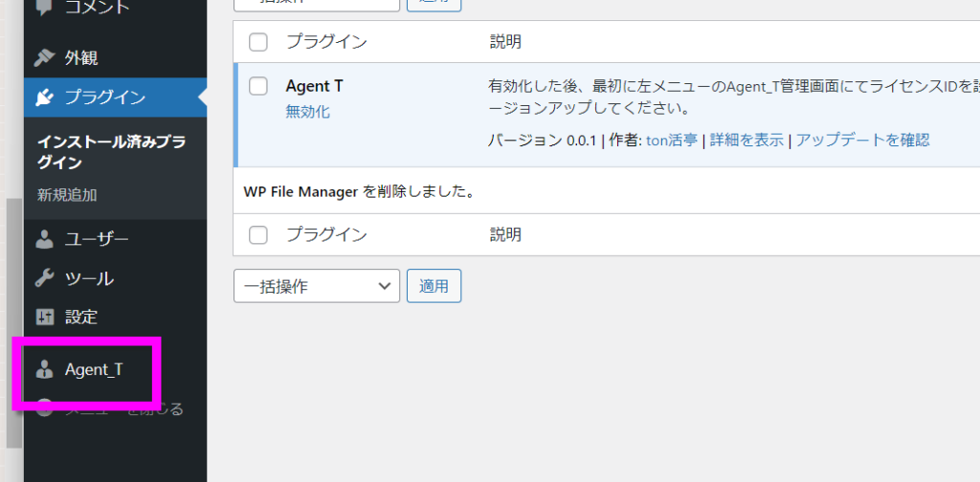Click the Appearance (外観) paintbrush icon
The width and height of the screenshot is (980, 482).
coord(44,57)
